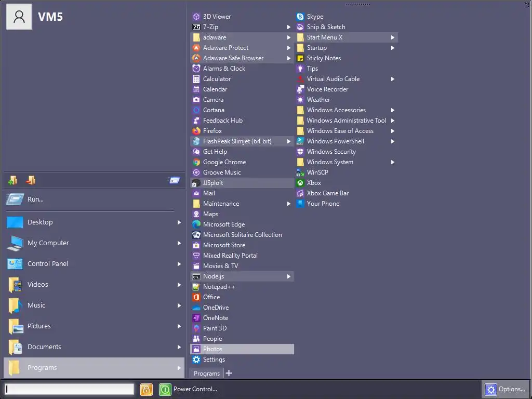Open OneDrive icon
This screenshot has width=532, height=399.
(x=196, y=308)
